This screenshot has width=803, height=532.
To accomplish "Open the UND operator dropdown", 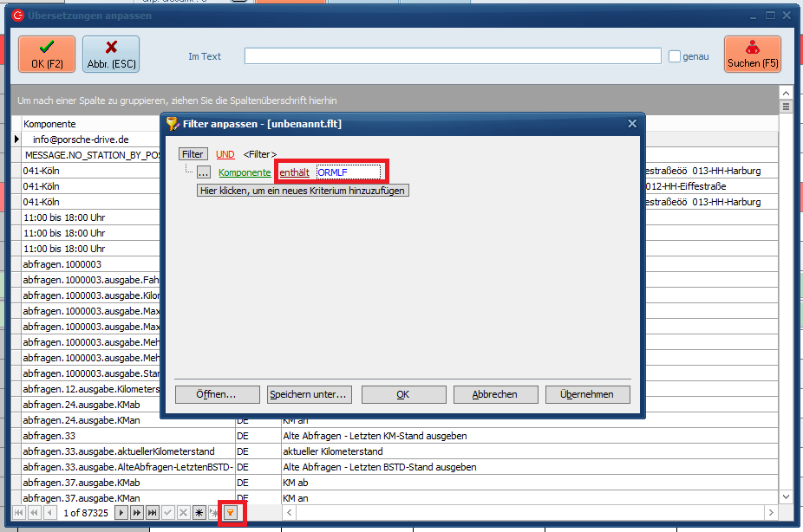I will click(225, 154).
